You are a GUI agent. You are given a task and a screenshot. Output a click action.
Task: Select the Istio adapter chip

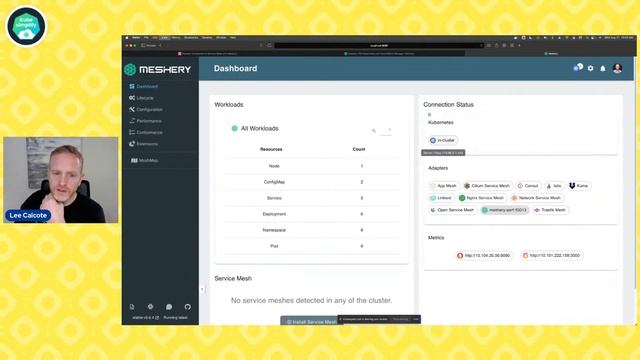pyautogui.click(x=554, y=186)
